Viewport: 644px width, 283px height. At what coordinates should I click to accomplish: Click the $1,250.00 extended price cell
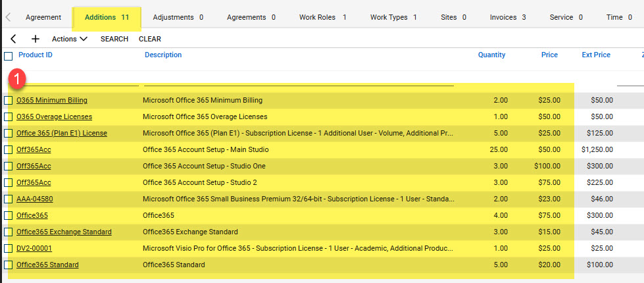pyautogui.click(x=597, y=149)
